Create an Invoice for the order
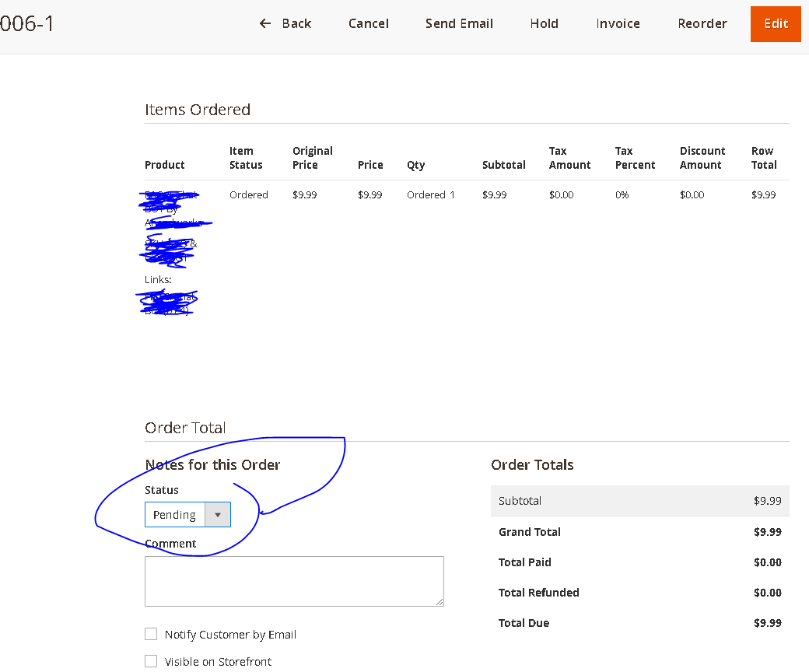 click(618, 23)
